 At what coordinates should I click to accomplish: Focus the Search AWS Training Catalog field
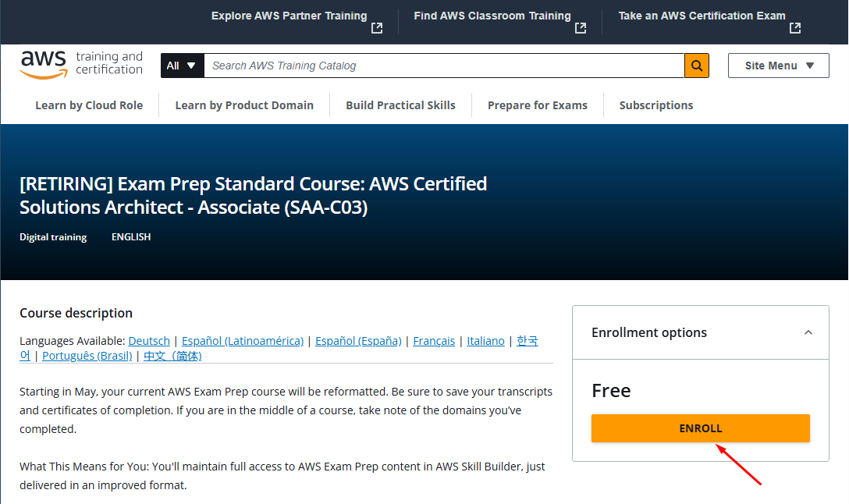[444, 66]
